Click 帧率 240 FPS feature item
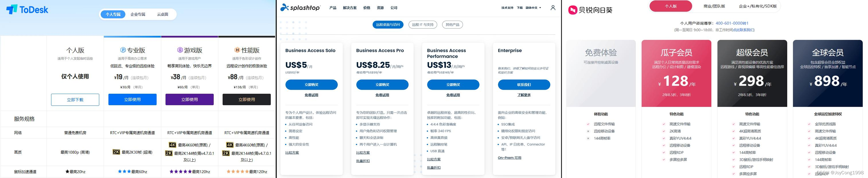868x178 pixels. [440, 131]
